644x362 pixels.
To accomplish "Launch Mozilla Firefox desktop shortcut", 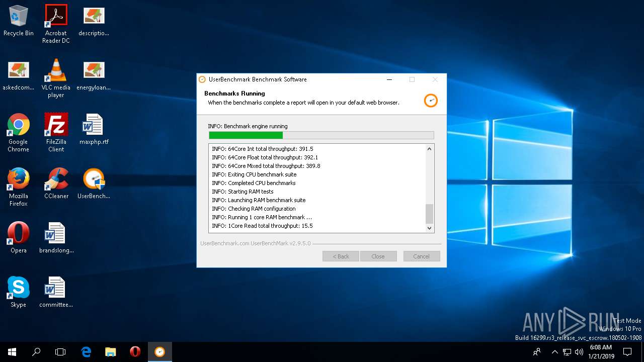I will pos(19,187).
